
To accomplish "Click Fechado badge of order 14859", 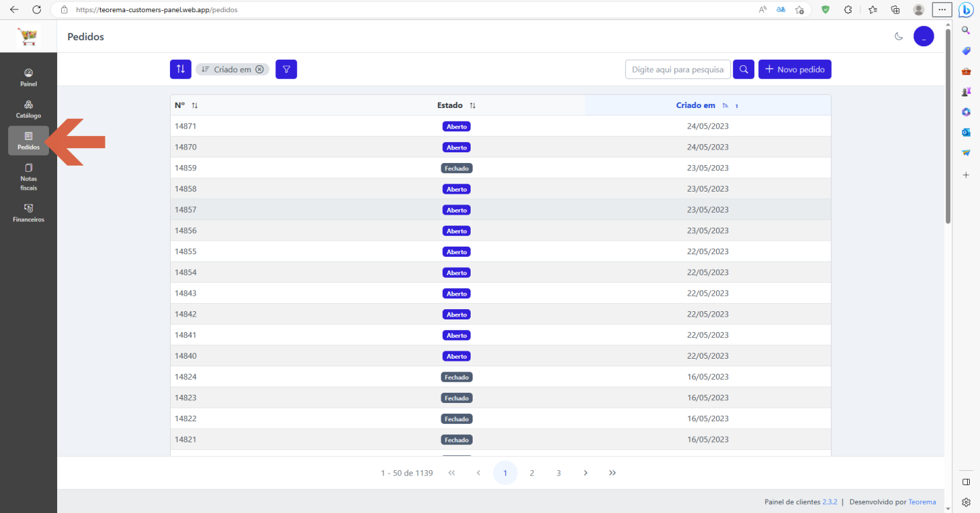I will click(x=456, y=168).
